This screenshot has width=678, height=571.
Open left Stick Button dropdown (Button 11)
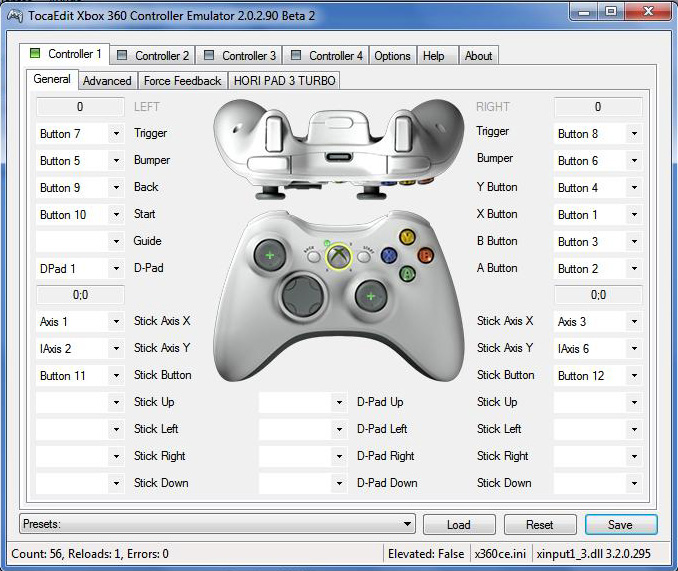(x=80, y=376)
